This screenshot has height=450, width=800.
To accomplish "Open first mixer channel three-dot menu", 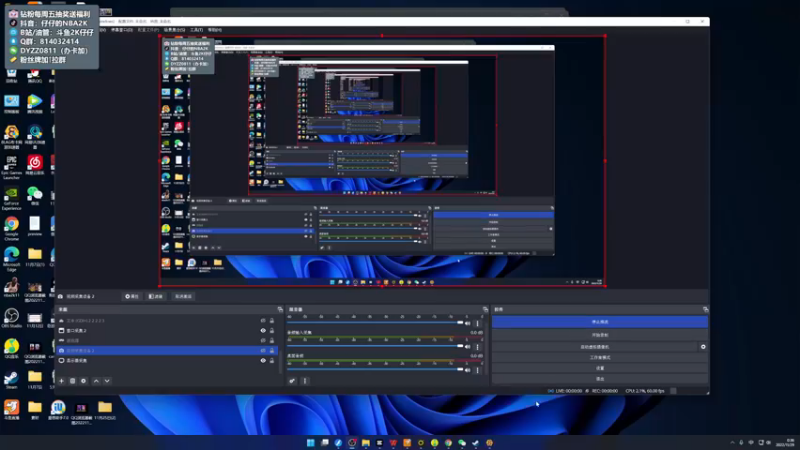I will pyautogui.click(x=478, y=323).
